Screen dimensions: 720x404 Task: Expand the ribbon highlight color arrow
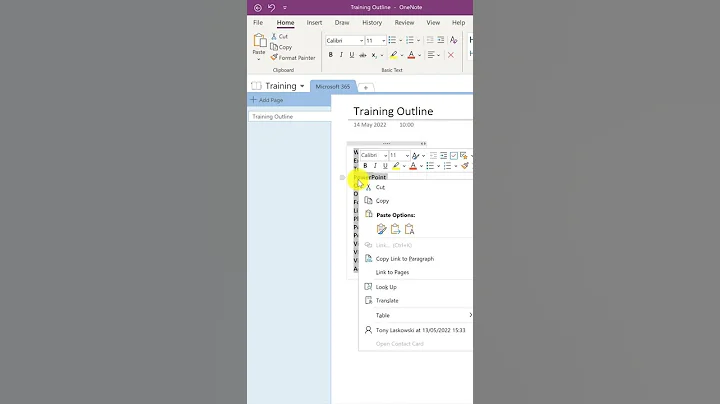[x=402, y=56]
